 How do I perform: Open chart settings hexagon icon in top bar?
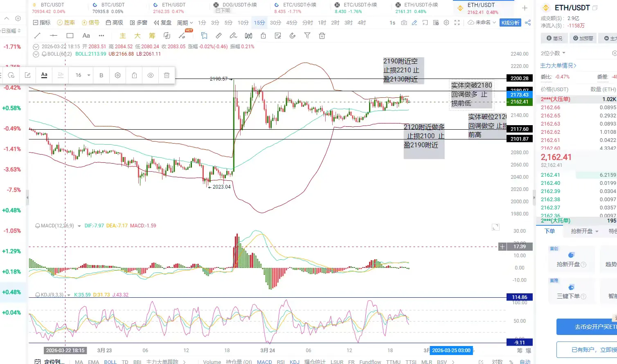[446, 22]
